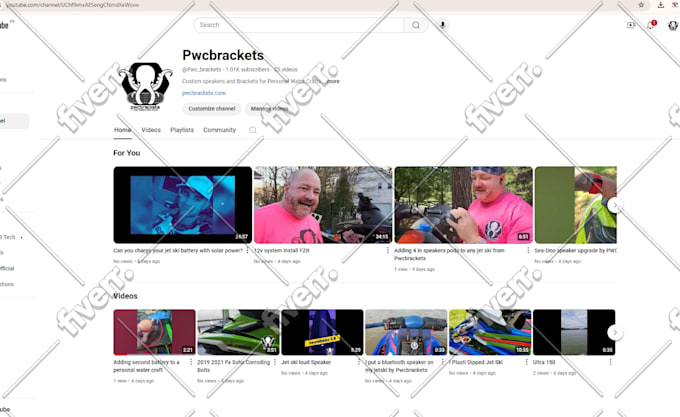Play the Ultra 150 thumbnail
Viewport: 680px width, 417px height.
coord(574,332)
